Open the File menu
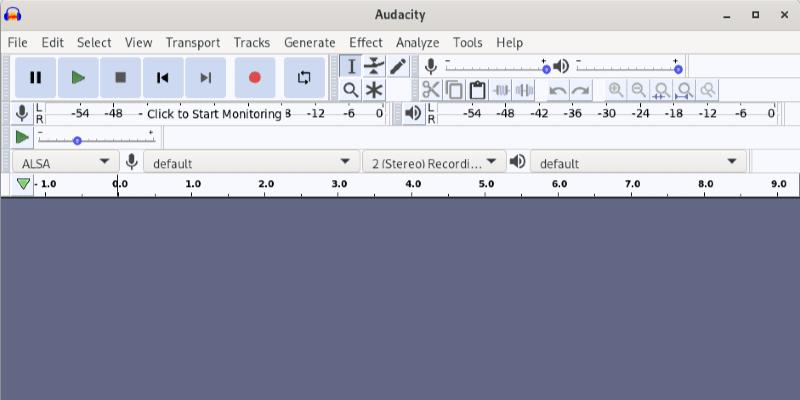800x400 pixels. click(x=17, y=42)
